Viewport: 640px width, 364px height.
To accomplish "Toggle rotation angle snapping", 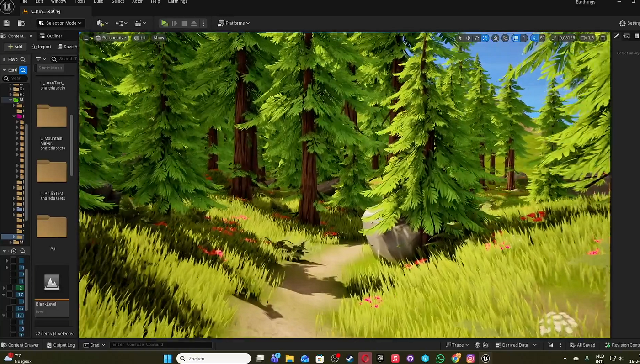I will point(534,38).
